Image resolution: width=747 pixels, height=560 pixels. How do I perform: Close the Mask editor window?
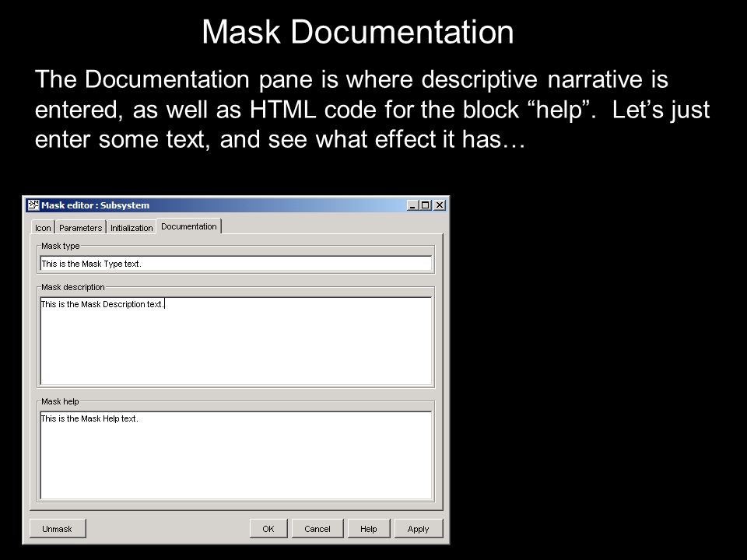tap(440, 205)
